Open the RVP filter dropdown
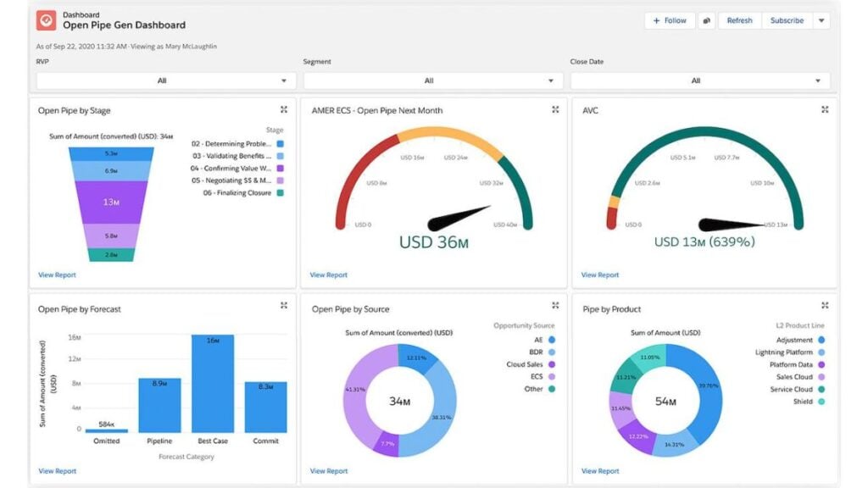 (x=163, y=80)
